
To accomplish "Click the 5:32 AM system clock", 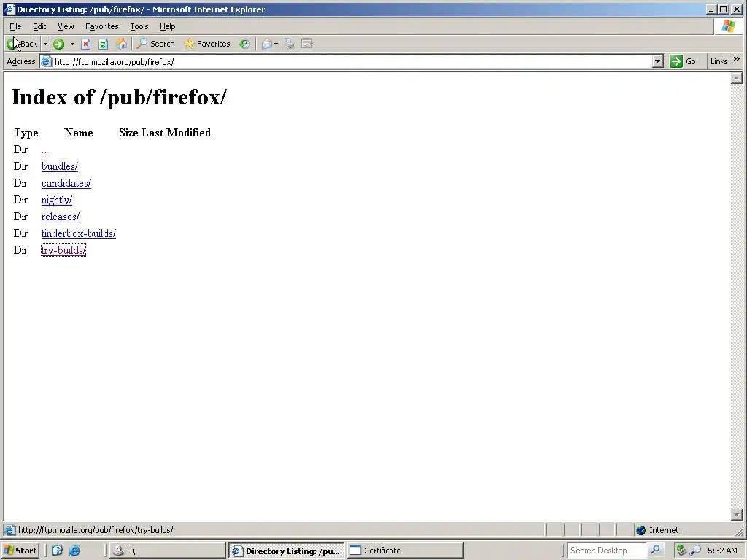I will point(722,551).
